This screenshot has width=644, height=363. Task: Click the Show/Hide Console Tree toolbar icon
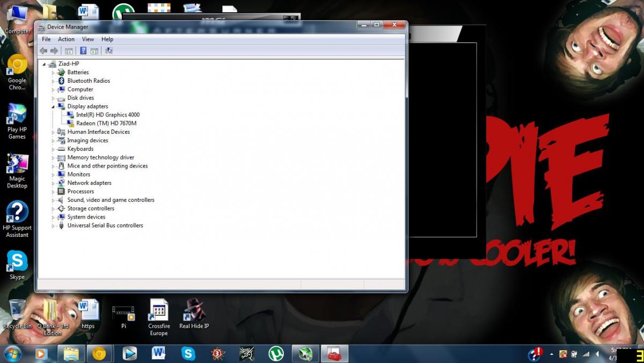click(69, 50)
